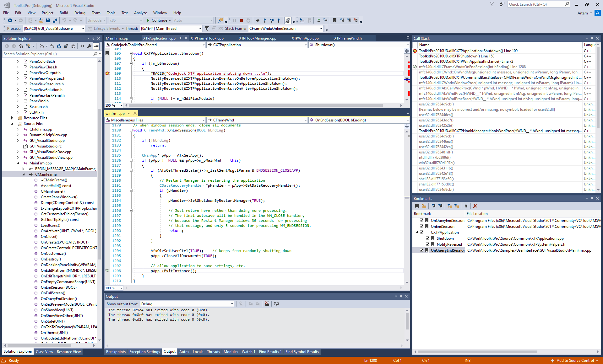The image size is (603, 364).
Task: Click the Home icon in Solution Explorer
Action: [x=20, y=46]
